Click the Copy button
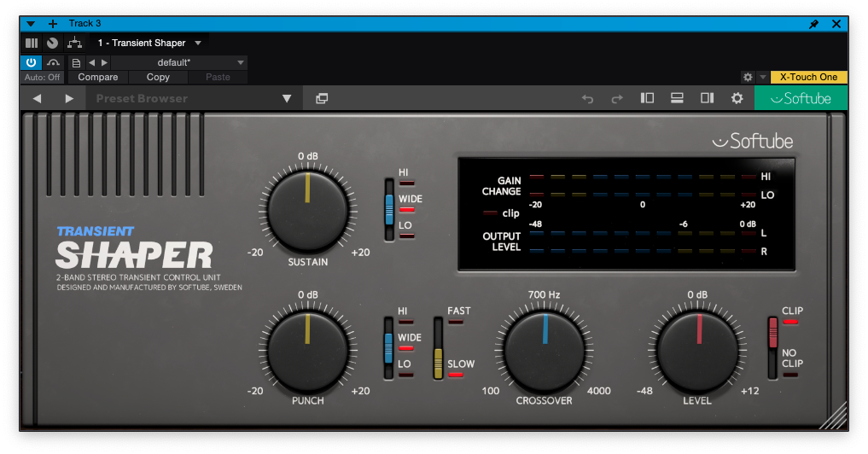This screenshot has height=454, width=868. [x=158, y=77]
